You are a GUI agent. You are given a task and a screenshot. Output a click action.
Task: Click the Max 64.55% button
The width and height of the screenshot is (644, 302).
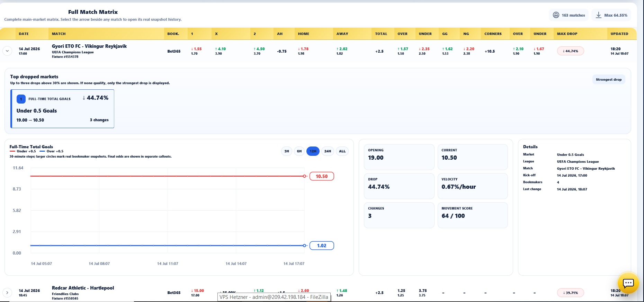pos(611,15)
